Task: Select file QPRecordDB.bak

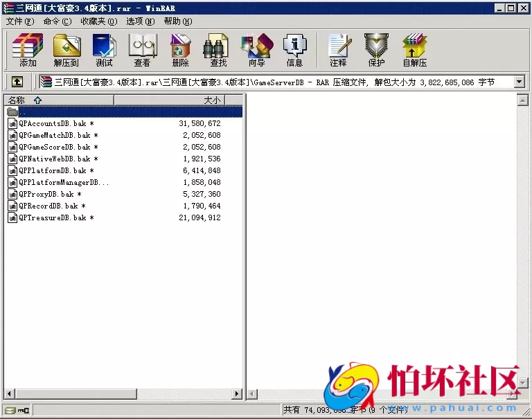Action: click(52, 206)
